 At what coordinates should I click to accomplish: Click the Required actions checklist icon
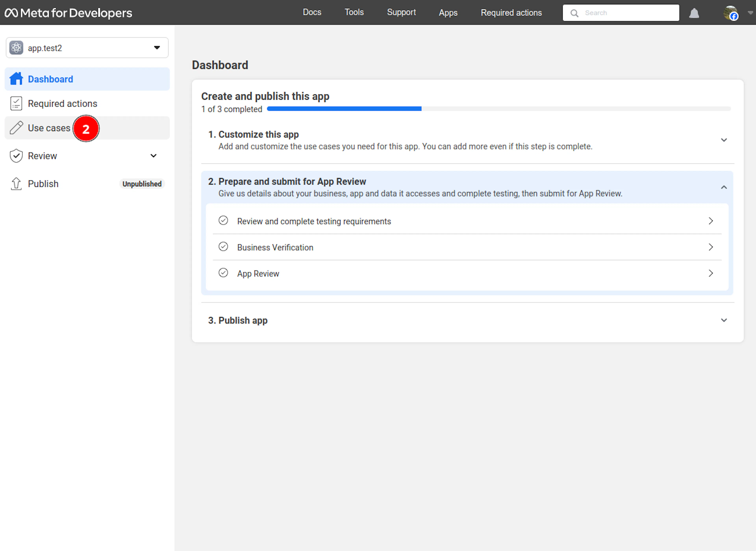click(16, 103)
